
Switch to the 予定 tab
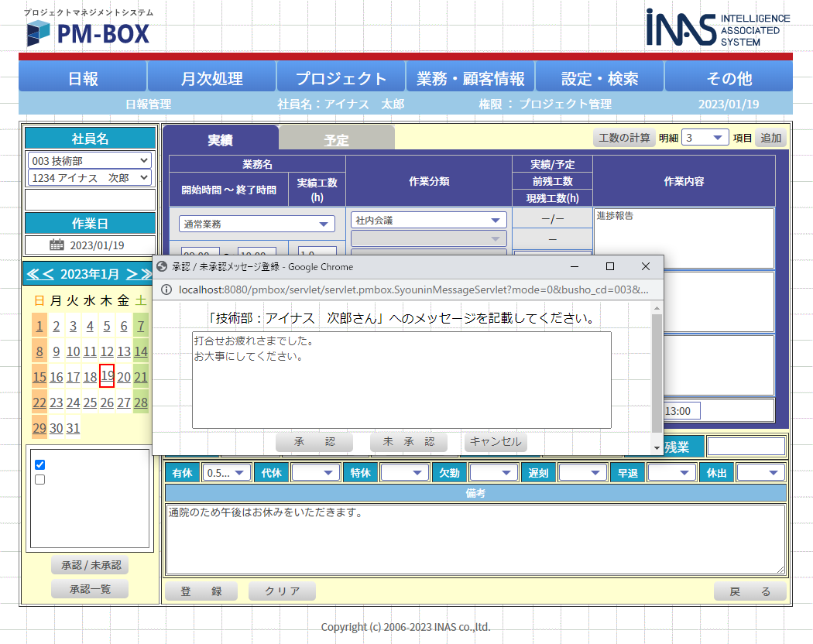(x=336, y=140)
